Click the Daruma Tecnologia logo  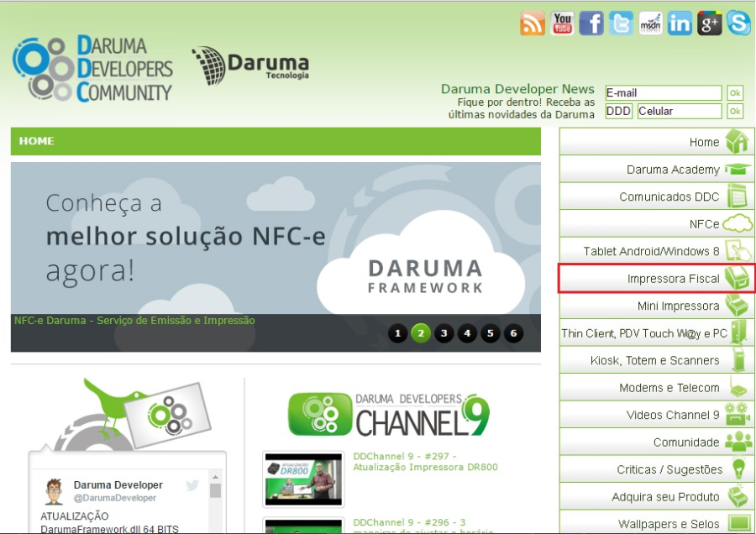250,65
